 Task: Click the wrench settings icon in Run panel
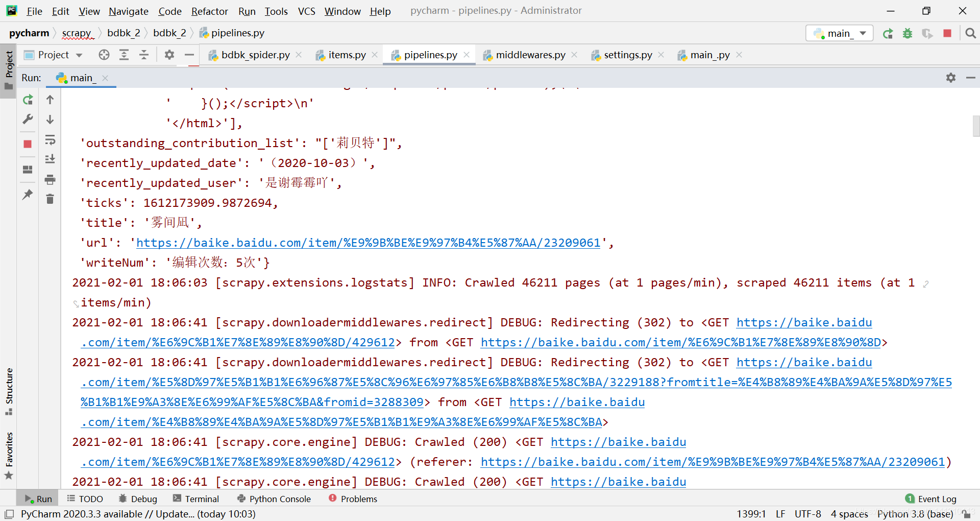coord(28,119)
